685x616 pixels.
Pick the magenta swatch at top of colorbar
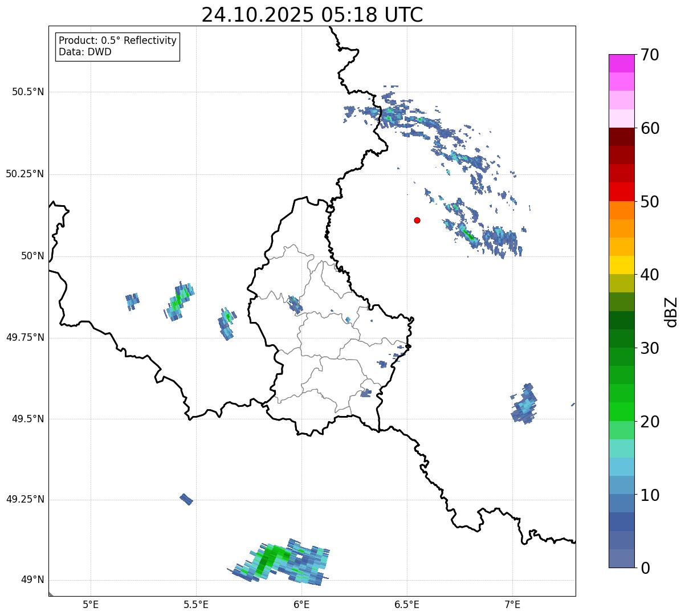pyautogui.click(x=621, y=63)
